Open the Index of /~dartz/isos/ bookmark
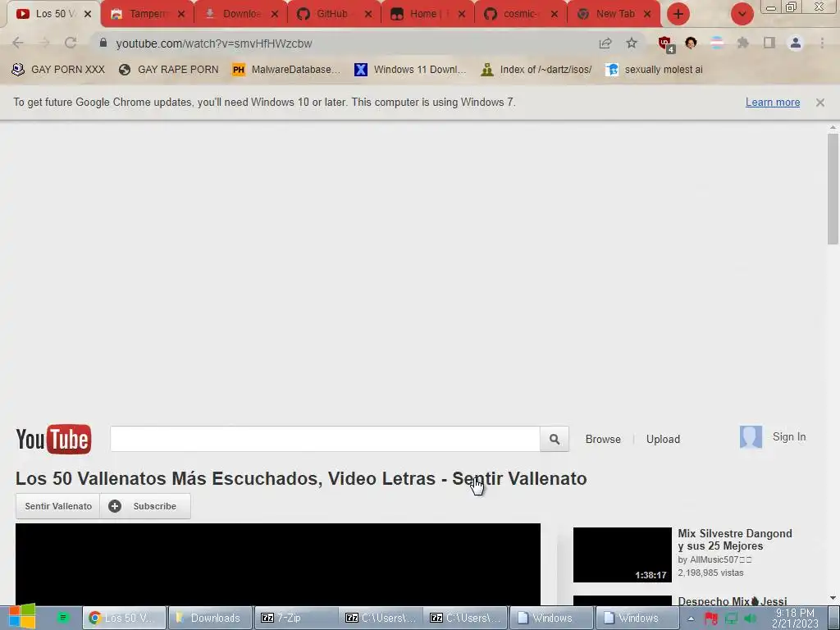840x630 pixels. click(536, 70)
